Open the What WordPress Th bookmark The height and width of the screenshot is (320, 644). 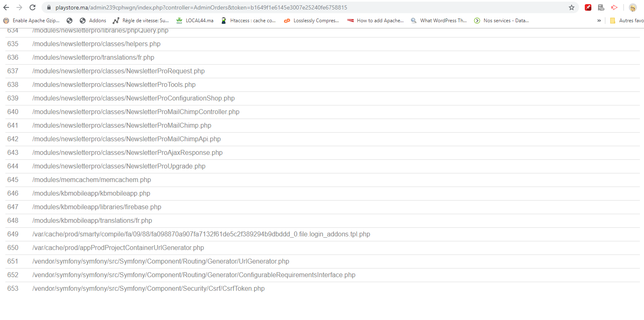point(439,20)
